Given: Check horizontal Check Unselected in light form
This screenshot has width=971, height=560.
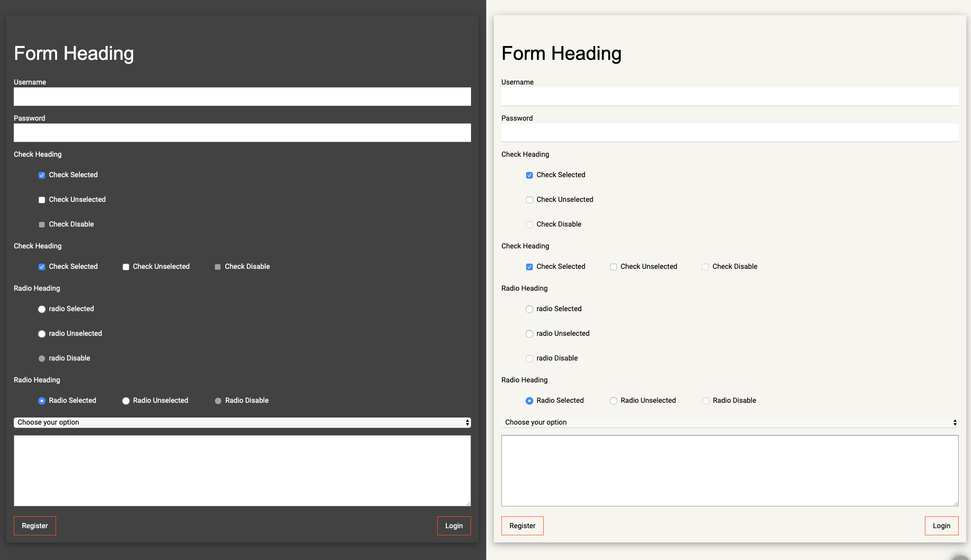Looking at the screenshot, I should coord(614,267).
